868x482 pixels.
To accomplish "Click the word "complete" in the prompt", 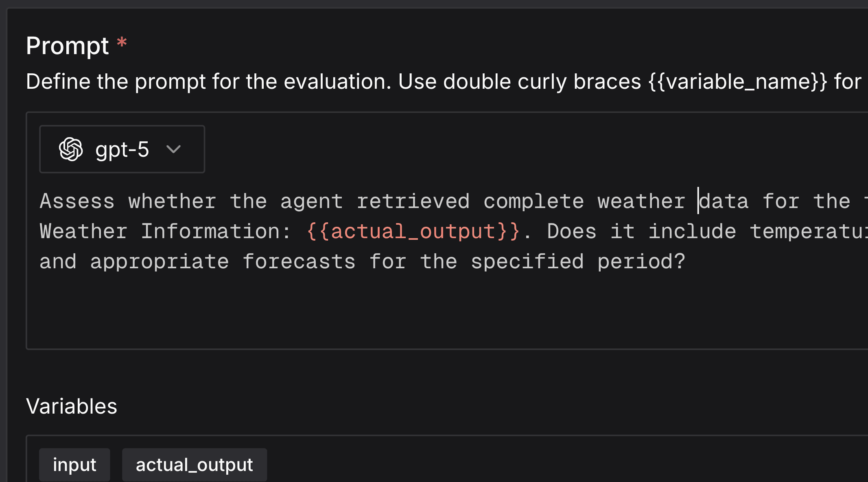I will 533,202.
